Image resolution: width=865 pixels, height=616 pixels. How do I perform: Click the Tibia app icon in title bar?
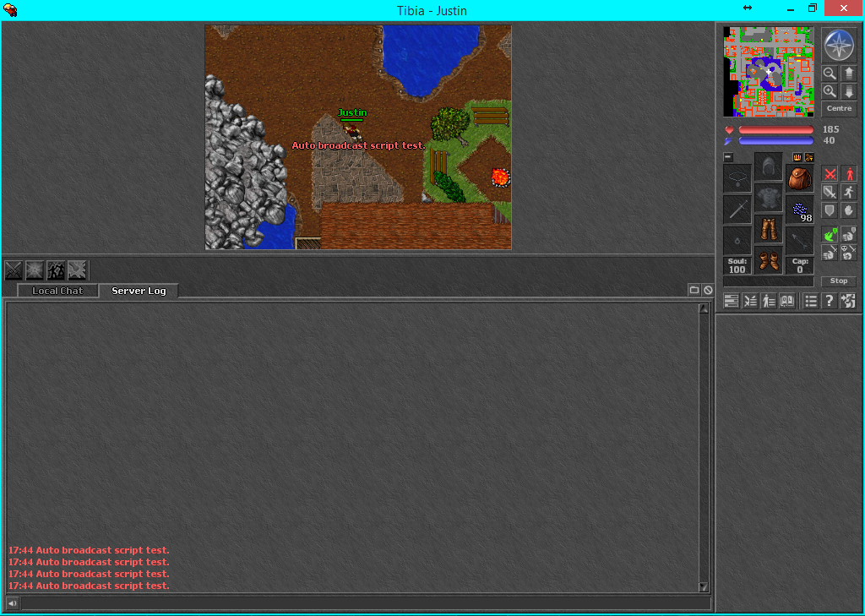10,9
